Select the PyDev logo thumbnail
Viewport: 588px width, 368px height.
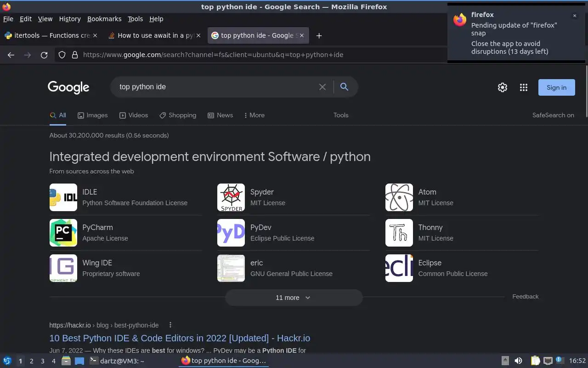coord(231,233)
